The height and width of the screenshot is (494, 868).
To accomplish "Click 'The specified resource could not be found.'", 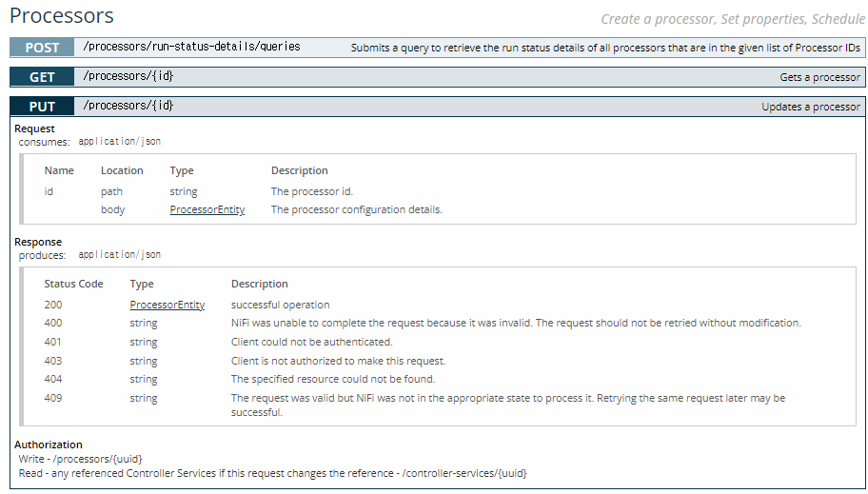I will coord(333,379).
